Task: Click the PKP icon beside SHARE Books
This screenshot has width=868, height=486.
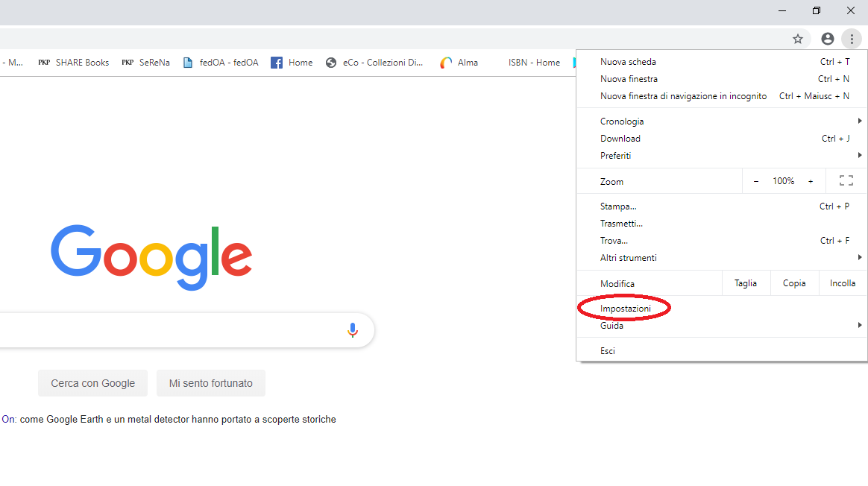Action: click(x=44, y=63)
